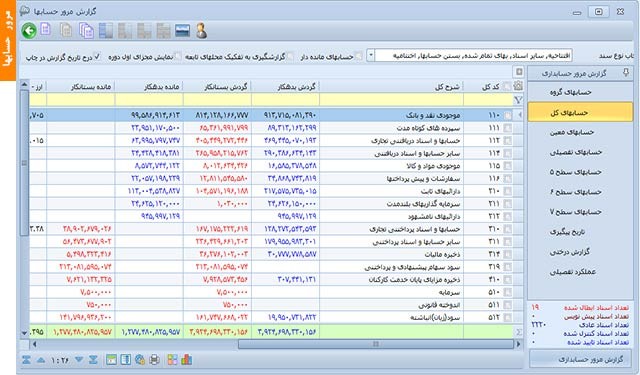Viewport: 640px width, 375px height.
Task: Select the موجودی نقد و بانک row text
Action: point(433,115)
